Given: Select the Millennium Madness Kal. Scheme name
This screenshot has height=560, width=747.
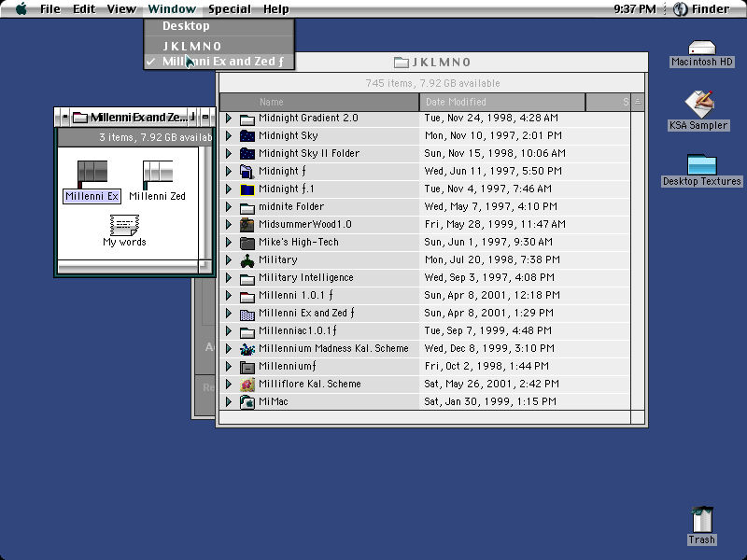Looking at the screenshot, I should pos(333,348).
